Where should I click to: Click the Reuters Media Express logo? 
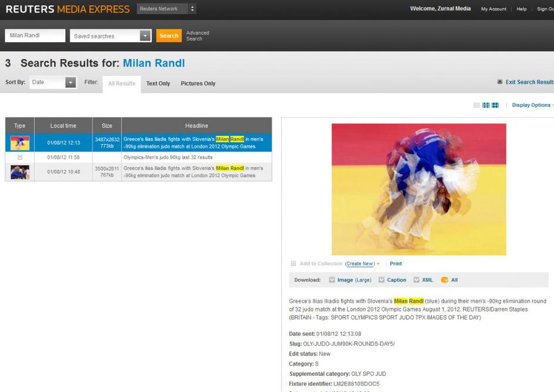coord(68,9)
